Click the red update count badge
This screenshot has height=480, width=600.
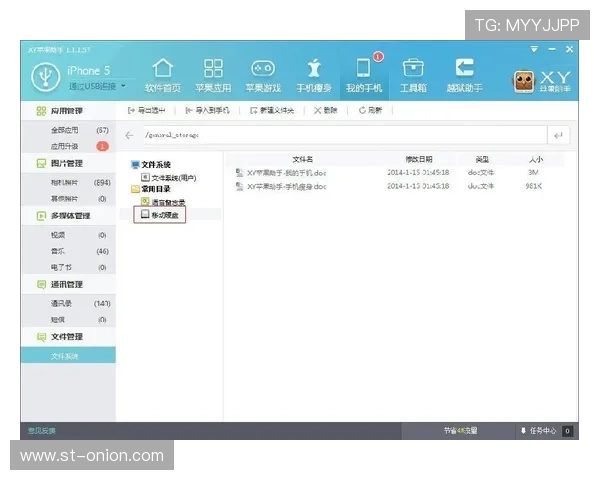click(102, 146)
